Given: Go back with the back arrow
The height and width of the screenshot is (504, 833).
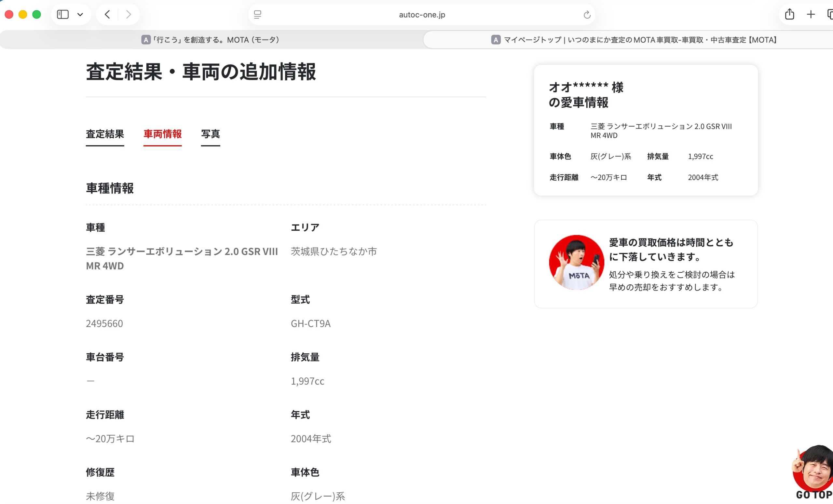Looking at the screenshot, I should 107,15.
